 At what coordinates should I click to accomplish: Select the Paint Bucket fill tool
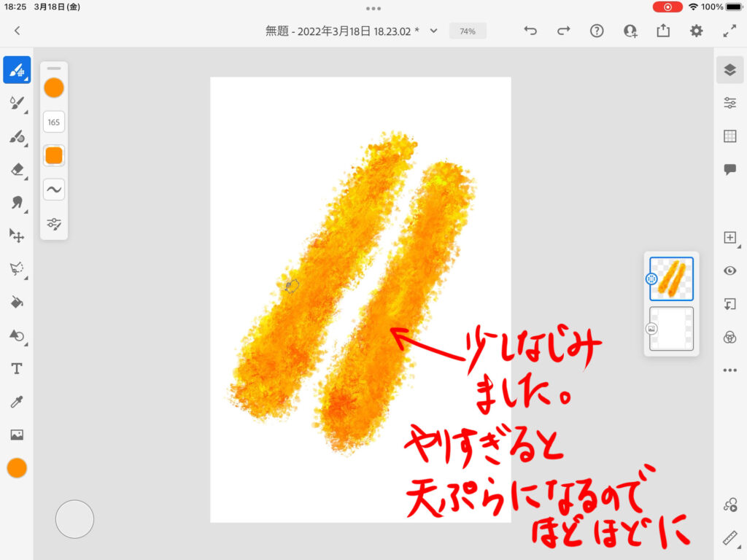click(x=17, y=302)
